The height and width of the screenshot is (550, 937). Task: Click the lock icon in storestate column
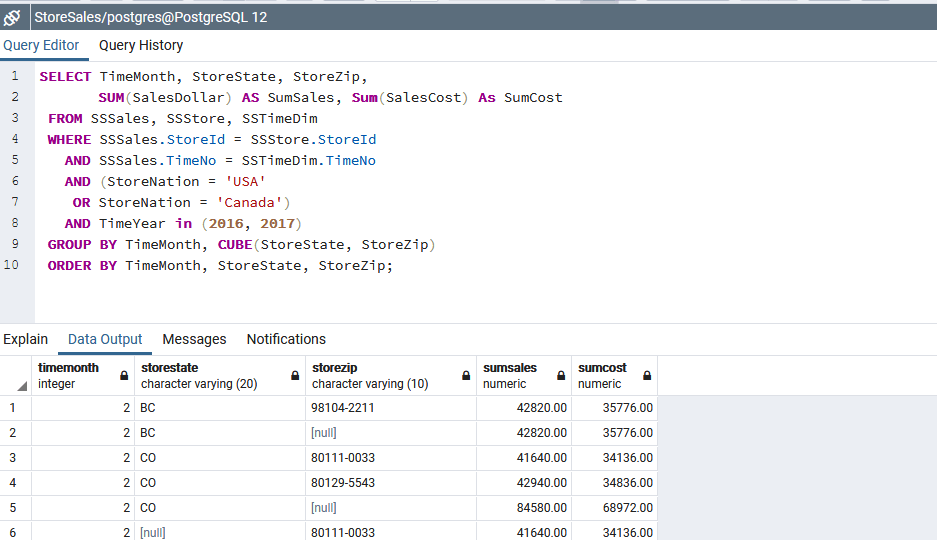pyautogui.click(x=295, y=376)
